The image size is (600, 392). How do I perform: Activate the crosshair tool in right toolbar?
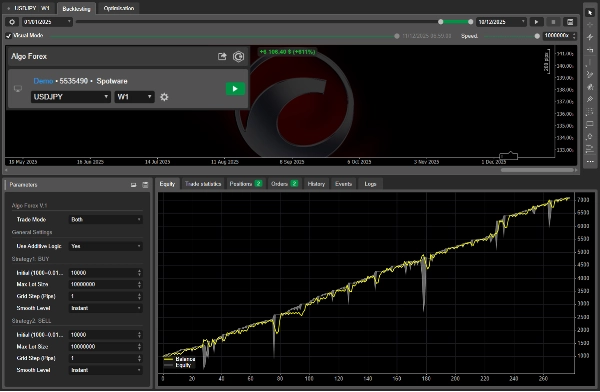coord(590,25)
